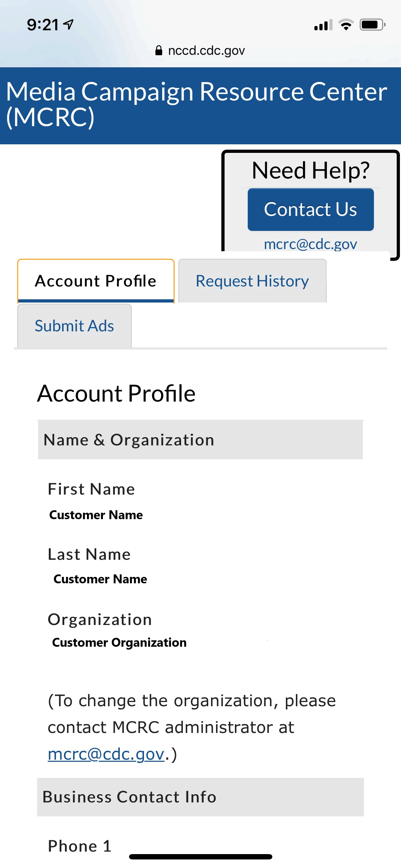Image resolution: width=401 pixels, height=868 pixels.
Task: Click the Customer Organization value
Action: pos(119,642)
